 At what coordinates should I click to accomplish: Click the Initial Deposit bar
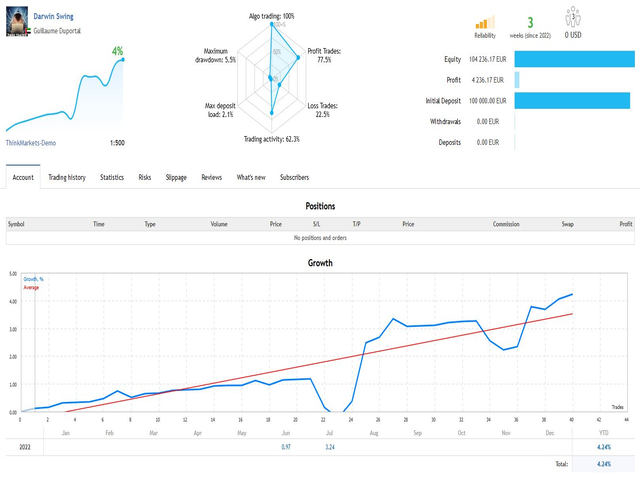click(x=572, y=101)
